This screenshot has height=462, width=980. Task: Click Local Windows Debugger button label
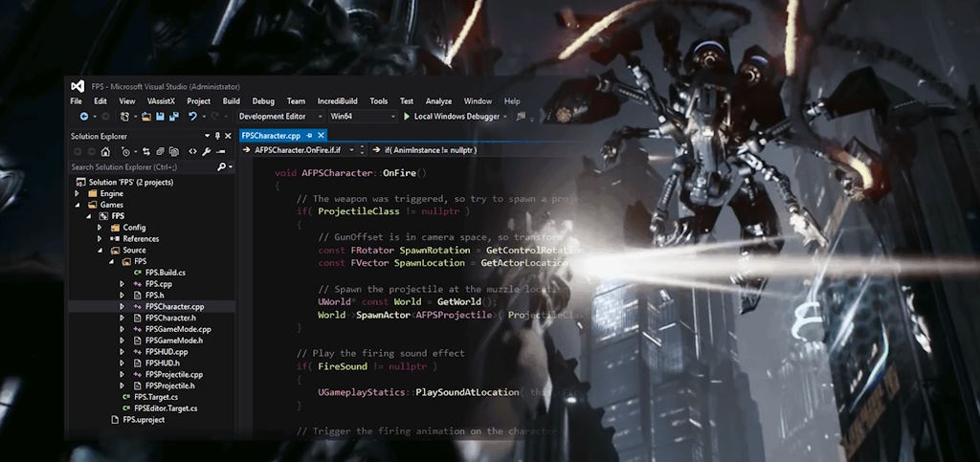(x=457, y=116)
